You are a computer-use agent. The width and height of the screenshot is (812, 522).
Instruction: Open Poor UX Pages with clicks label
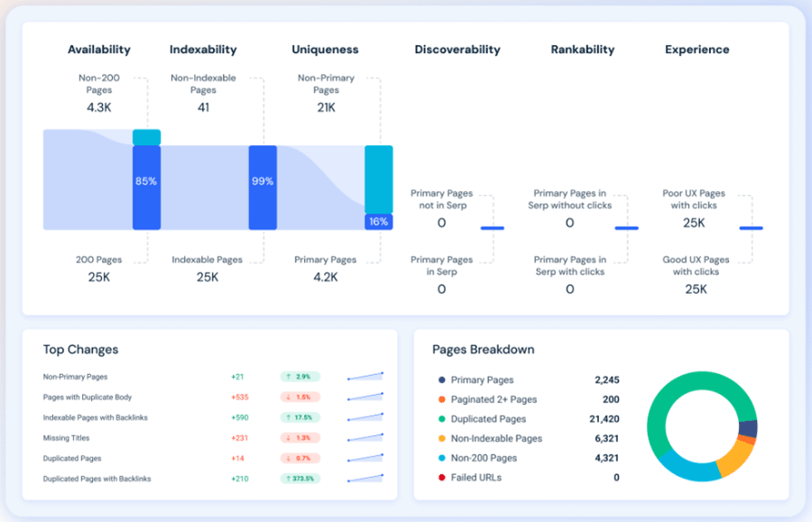(694, 199)
